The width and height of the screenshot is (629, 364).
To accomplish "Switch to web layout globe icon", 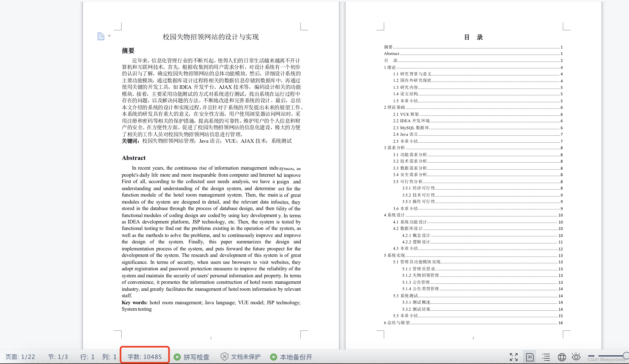I will pos(562,357).
